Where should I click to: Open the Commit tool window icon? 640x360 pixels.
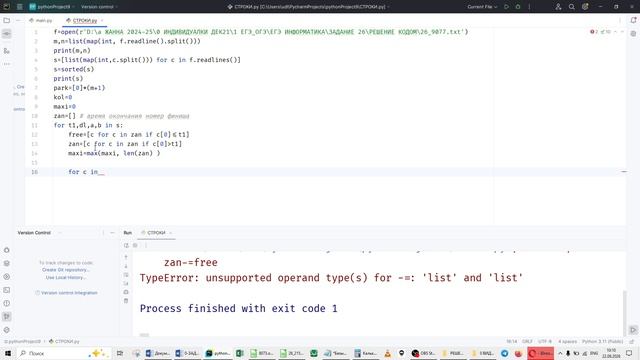click(x=7, y=34)
